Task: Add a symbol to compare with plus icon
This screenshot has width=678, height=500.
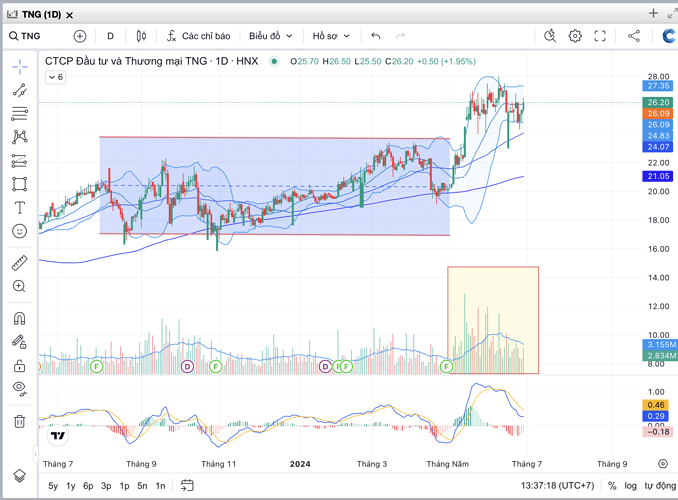Action: 80,36
